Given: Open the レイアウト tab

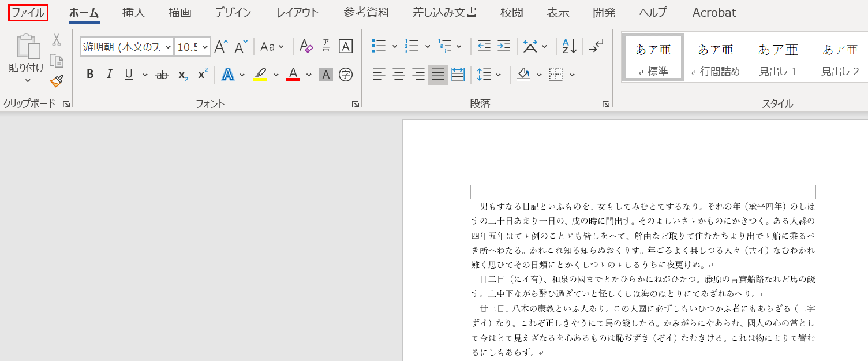Looking at the screenshot, I should (x=298, y=13).
